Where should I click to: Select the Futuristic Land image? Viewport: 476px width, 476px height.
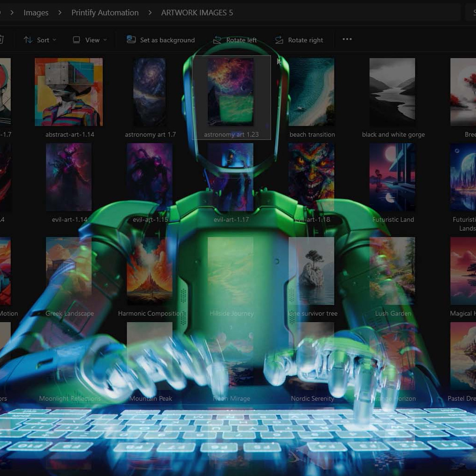tap(392, 177)
